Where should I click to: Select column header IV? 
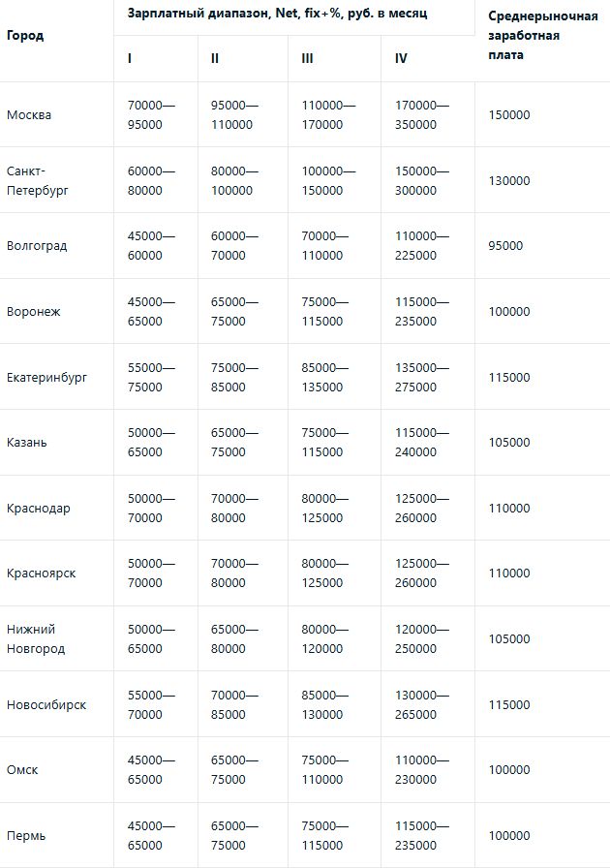401,58
